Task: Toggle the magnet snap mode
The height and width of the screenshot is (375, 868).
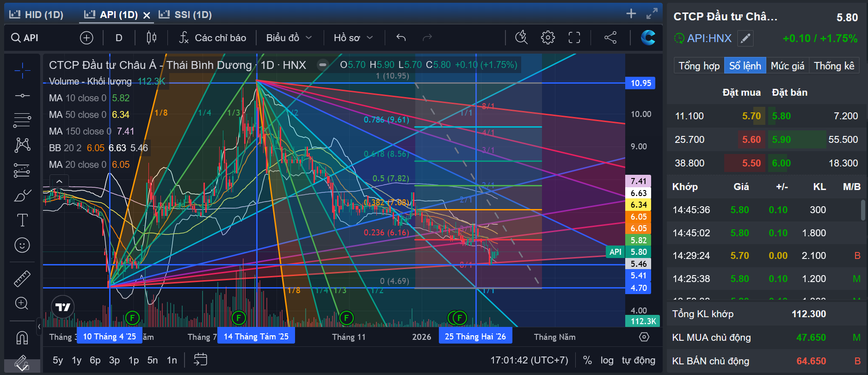Action: [x=22, y=338]
